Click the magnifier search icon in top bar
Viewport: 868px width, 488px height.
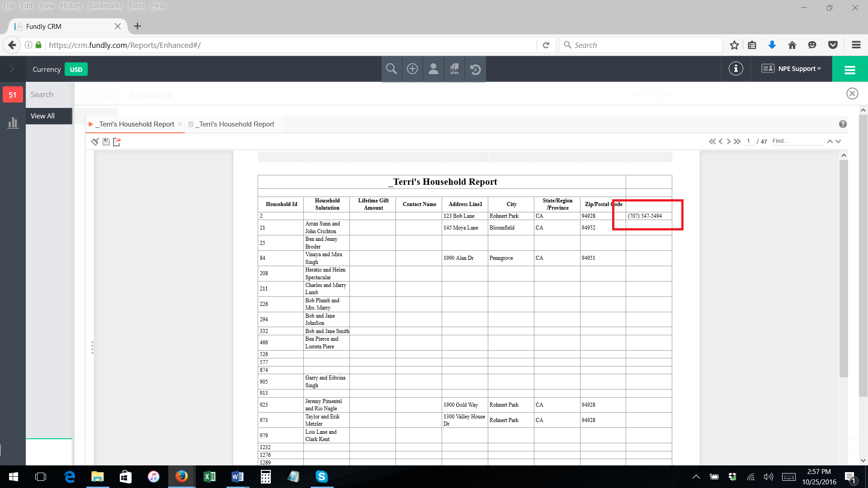[x=392, y=69]
